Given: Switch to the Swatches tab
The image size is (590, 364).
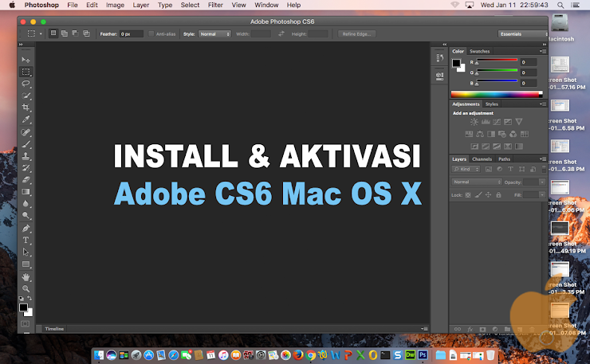Looking at the screenshot, I should 479,51.
